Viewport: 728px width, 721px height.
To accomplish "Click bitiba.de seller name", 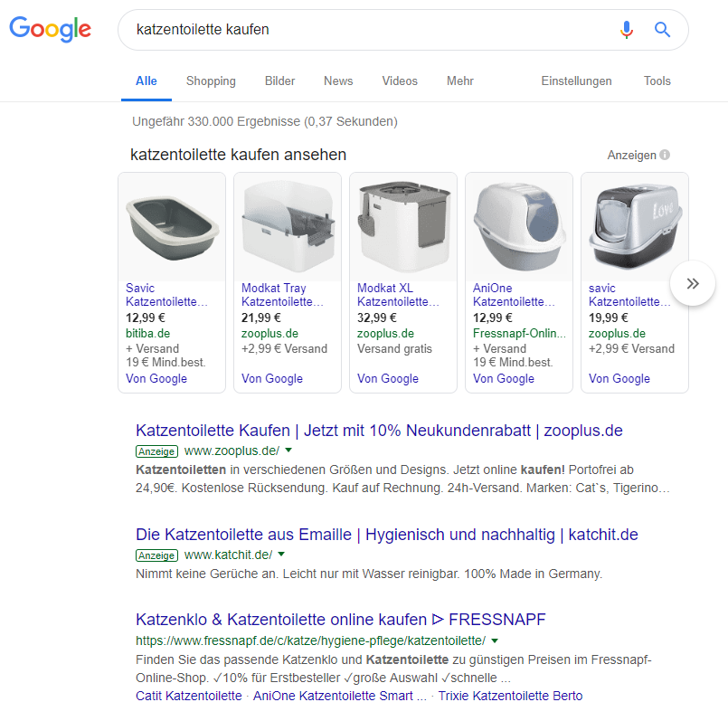I will click(x=147, y=334).
